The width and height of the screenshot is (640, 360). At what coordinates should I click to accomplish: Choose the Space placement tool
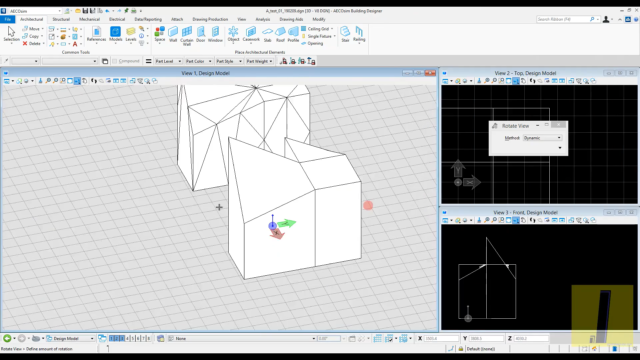point(160,34)
